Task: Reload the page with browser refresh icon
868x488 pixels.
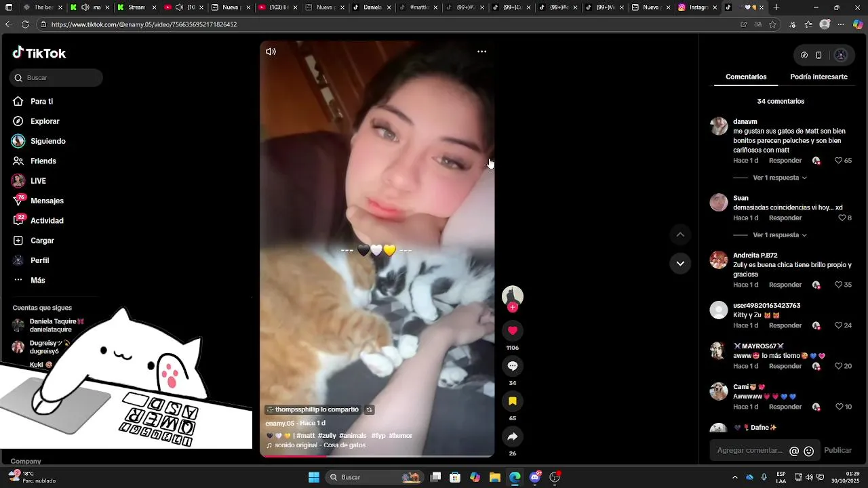Action: (25, 24)
